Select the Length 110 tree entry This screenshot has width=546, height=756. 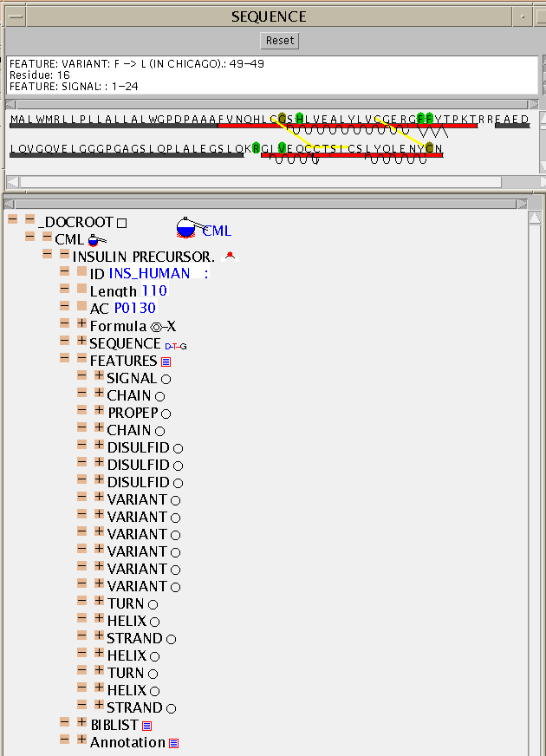pyautogui.click(x=128, y=291)
